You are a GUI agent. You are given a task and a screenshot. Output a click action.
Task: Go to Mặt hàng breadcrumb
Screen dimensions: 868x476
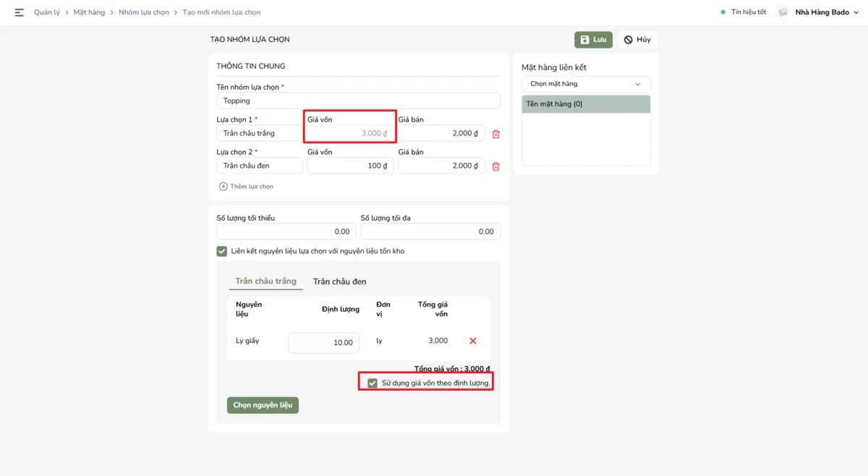(89, 12)
